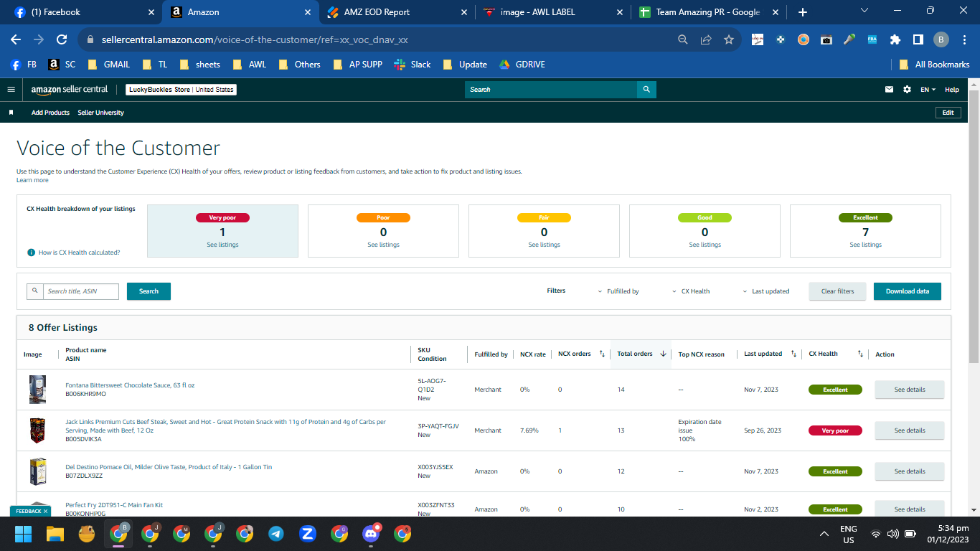Click the top Seller Central search field

551,90
